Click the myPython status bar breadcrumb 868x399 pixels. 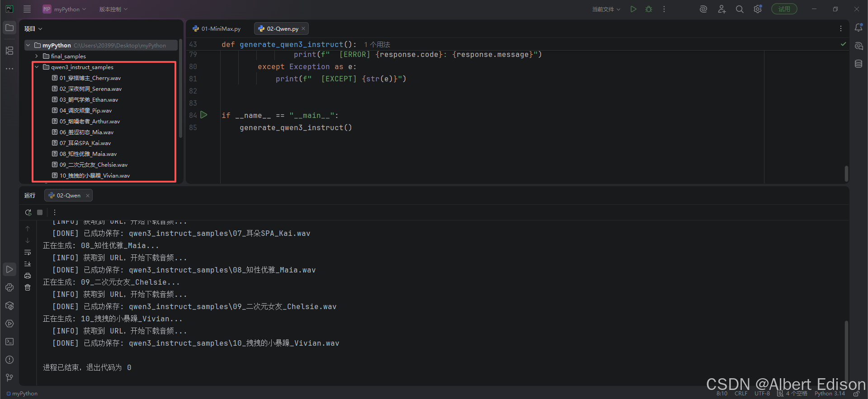(x=22, y=394)
